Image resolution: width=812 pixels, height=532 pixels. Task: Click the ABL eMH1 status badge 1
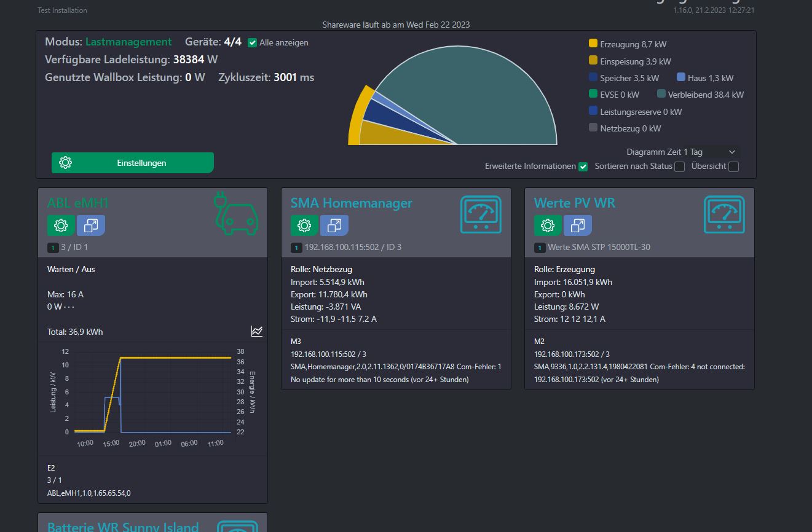coord(53,248)
